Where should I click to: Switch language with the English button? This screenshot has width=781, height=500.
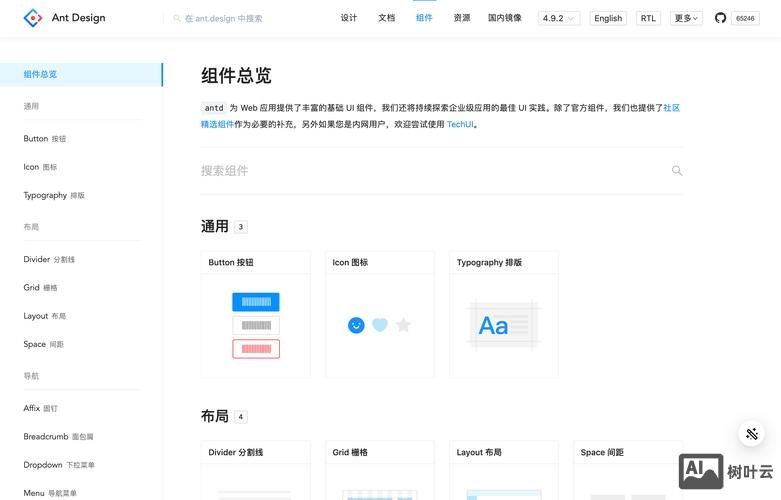click(x=608, y=18)
